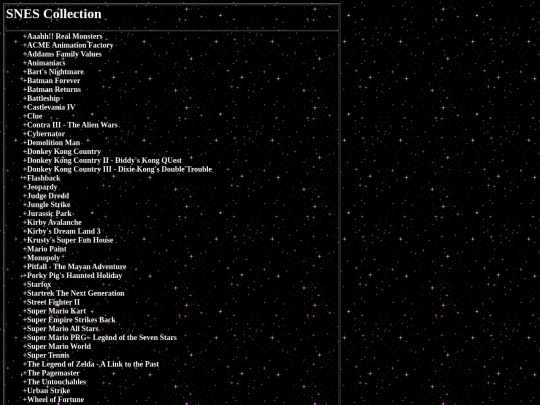The height and width of the screenshot is (405, 540).
Task: Select the Batman Forever entry
Action: pos(53,81)
